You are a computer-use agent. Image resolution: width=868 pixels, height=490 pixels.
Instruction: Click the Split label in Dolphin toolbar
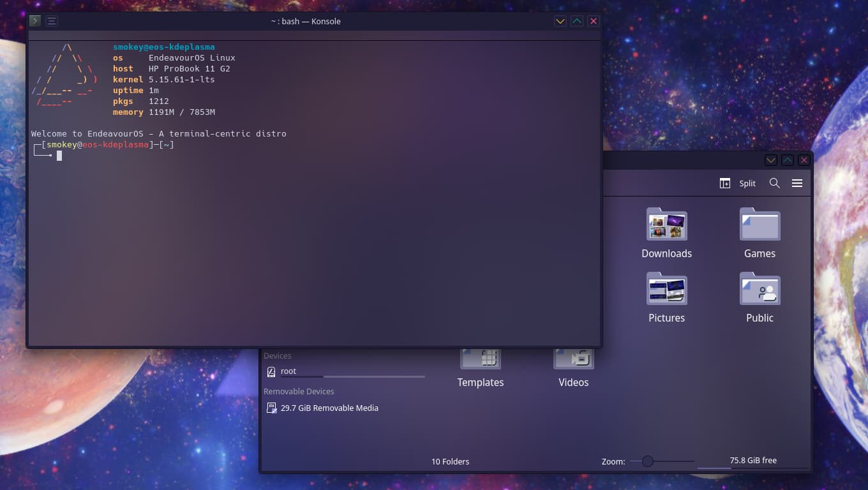tap(747, 183)
